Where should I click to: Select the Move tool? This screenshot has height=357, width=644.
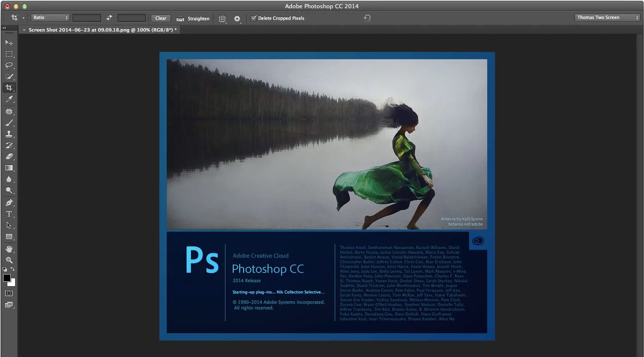tap(9, 42)
